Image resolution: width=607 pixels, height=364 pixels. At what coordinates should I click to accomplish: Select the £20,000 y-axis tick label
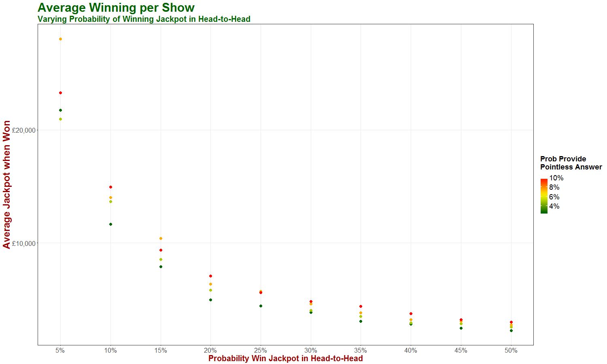point(24,130)
